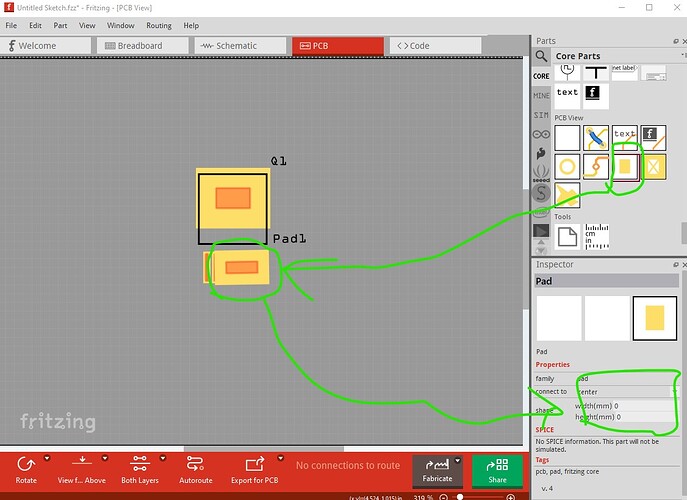Screen dimensions: 687x500
Task: Pick the clock symbol part
Action: pos(567,73)
